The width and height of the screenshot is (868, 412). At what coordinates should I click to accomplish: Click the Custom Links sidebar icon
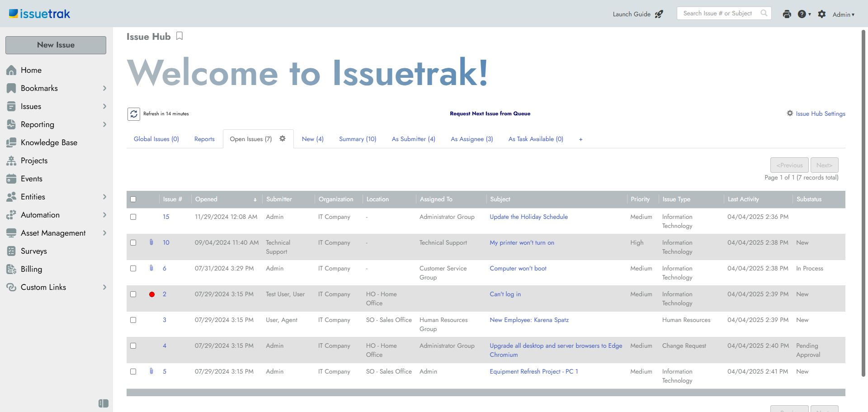point(11,287)
